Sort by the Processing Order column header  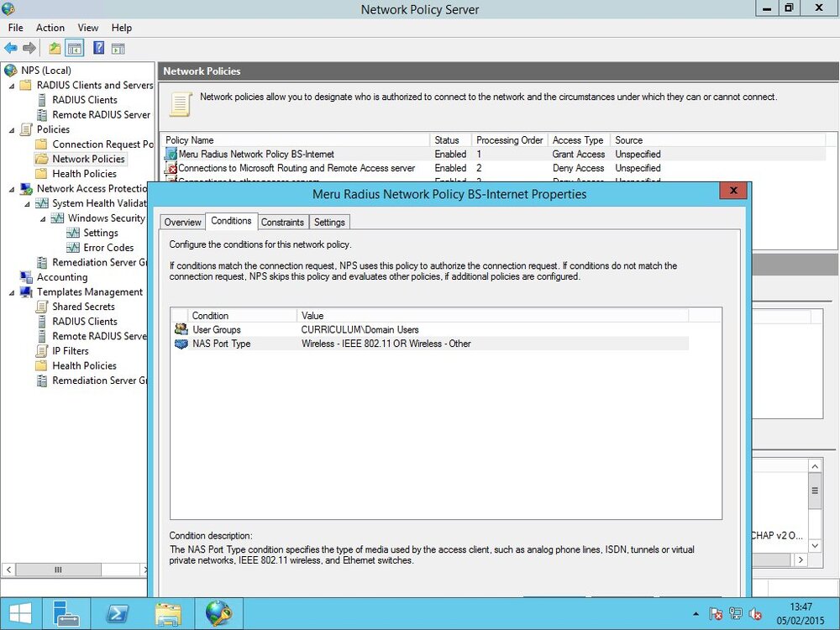tap(510, 139)
